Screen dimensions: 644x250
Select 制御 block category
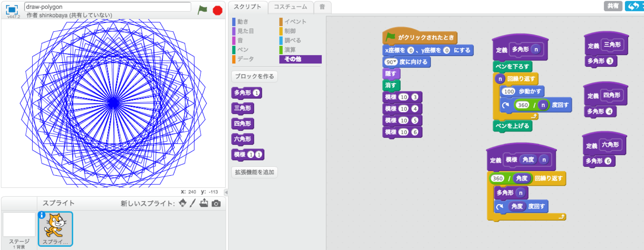[290, 31]
